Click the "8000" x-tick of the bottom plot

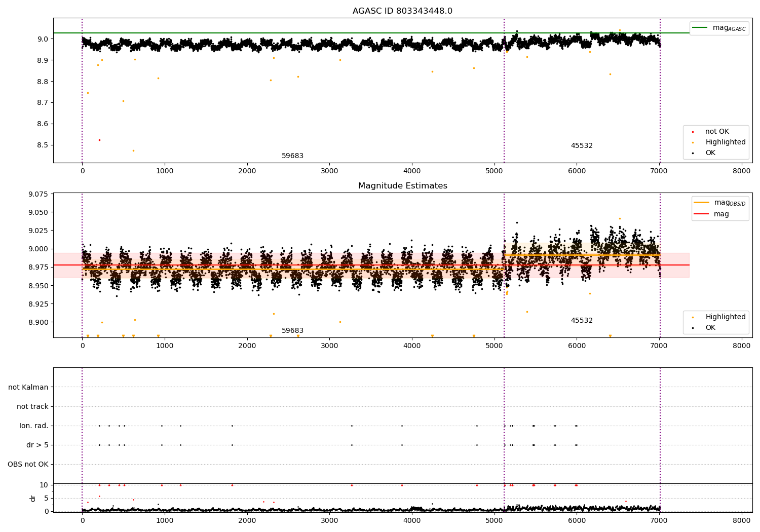coord(742,520)
